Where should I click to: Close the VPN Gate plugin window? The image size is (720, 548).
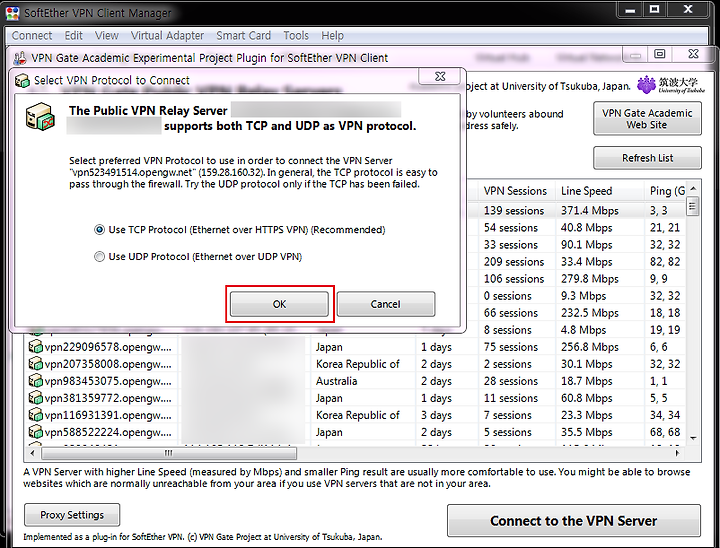tap(693, 54)
